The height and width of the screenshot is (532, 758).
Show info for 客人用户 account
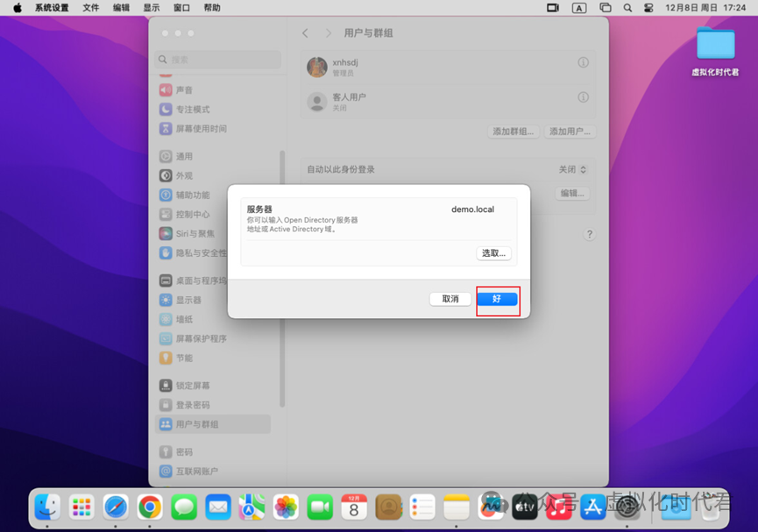point(583,97)
